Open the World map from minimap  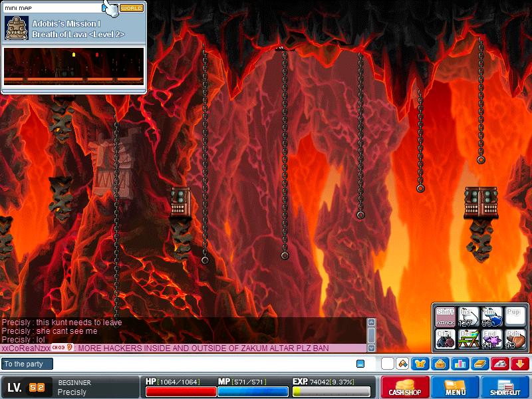(132, 8)
